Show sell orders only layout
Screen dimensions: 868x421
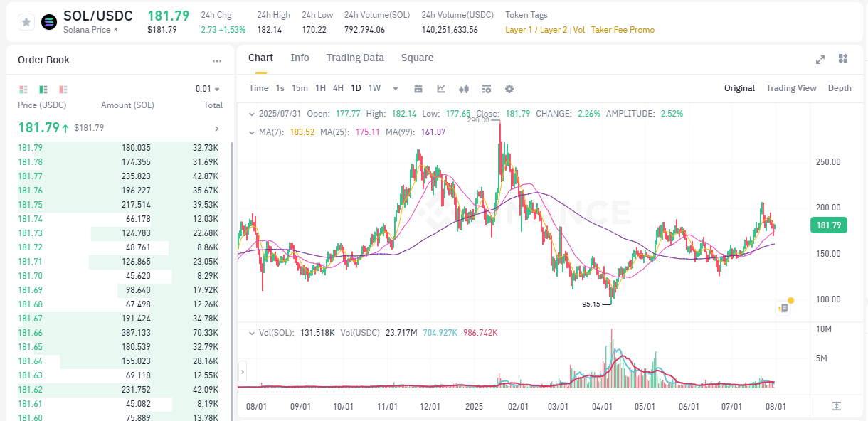[63, 90]
